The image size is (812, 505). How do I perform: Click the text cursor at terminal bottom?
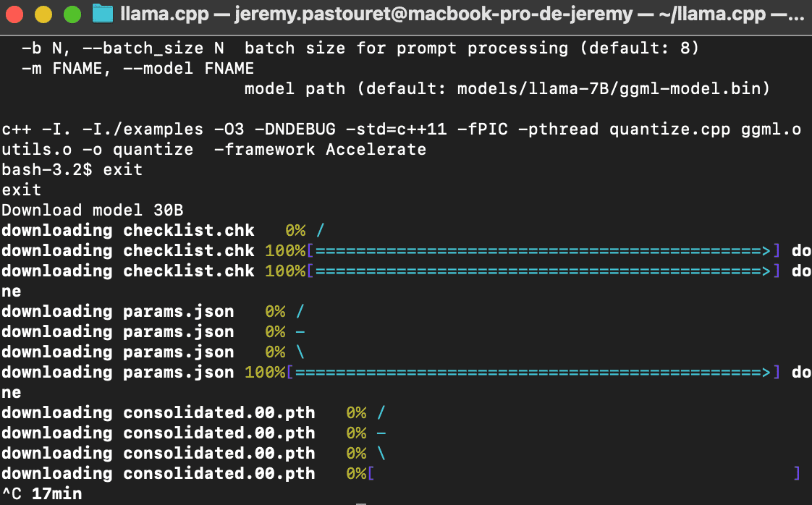click(x=361, y=501)
